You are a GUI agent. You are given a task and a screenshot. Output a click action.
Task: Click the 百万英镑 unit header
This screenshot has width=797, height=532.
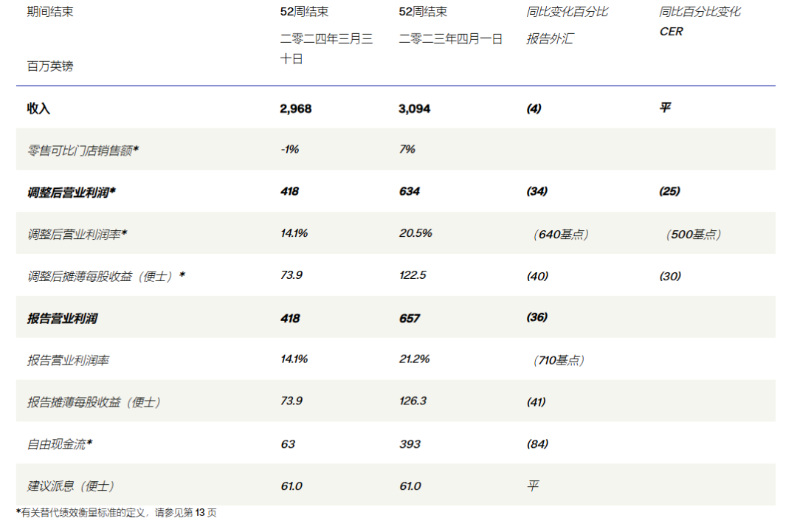click(x=50, y=66)
